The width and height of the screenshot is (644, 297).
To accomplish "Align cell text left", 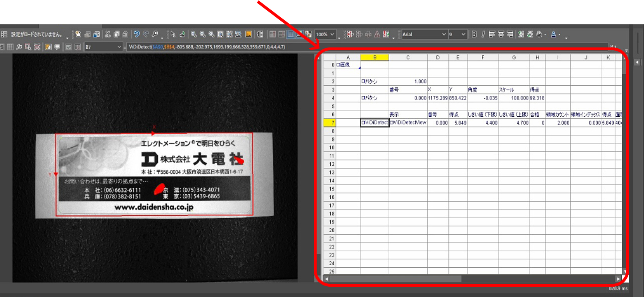I will (492, 34).
